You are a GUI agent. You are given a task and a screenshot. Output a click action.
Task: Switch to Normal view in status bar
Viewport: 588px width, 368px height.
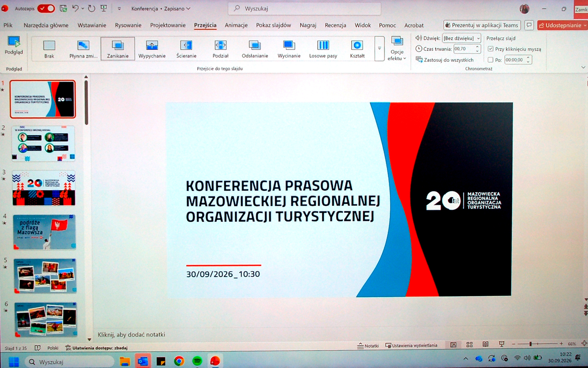coord(453,344)
